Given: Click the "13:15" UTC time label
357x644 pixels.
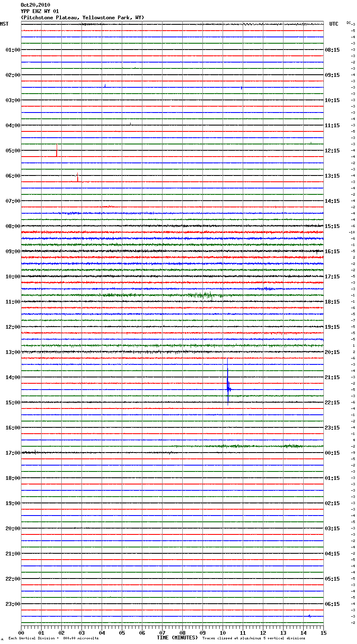Looking at the screenshot, I should coord(332,176).
